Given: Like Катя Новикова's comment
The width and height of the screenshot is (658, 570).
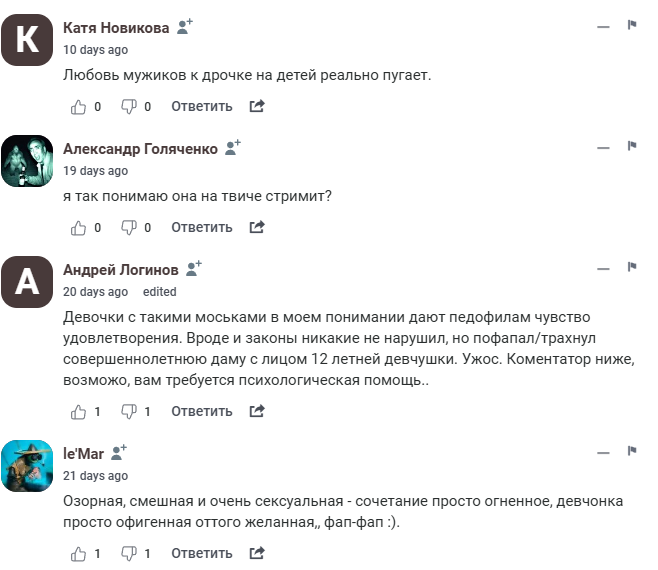Looking at the screenshot, I should tap(80, 106).
